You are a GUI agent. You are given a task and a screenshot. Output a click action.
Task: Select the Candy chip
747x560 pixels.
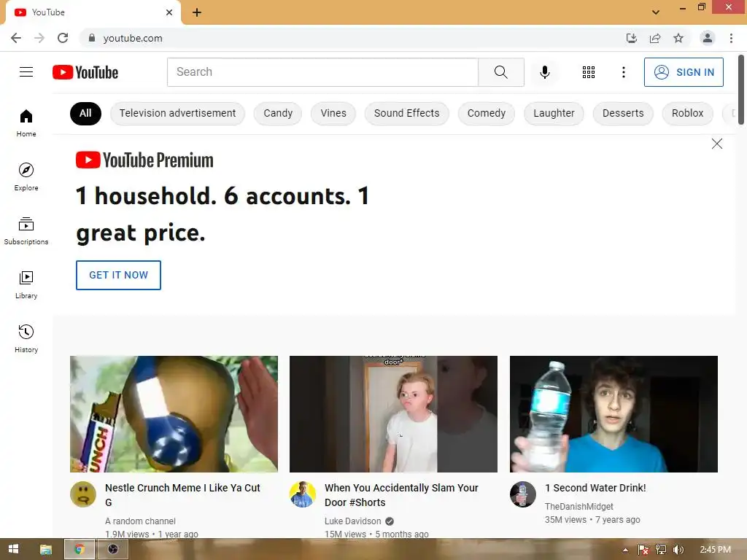[x=278, y=113]
